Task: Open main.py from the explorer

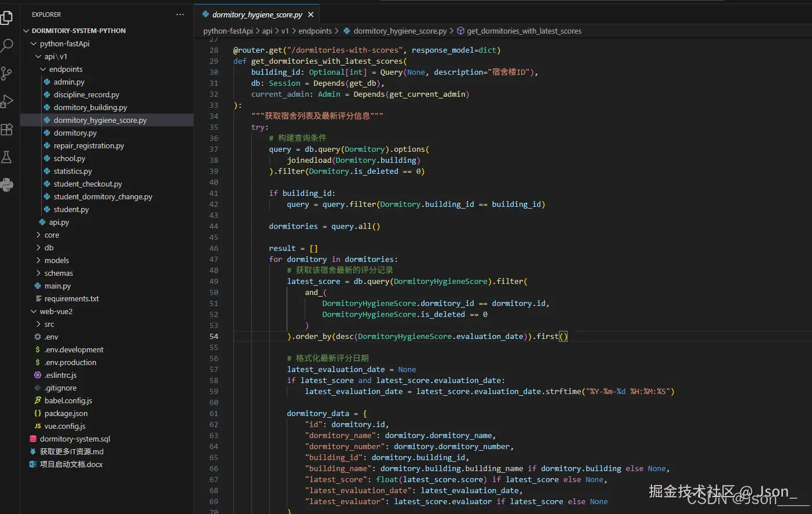Action: (x=57, y=286)
